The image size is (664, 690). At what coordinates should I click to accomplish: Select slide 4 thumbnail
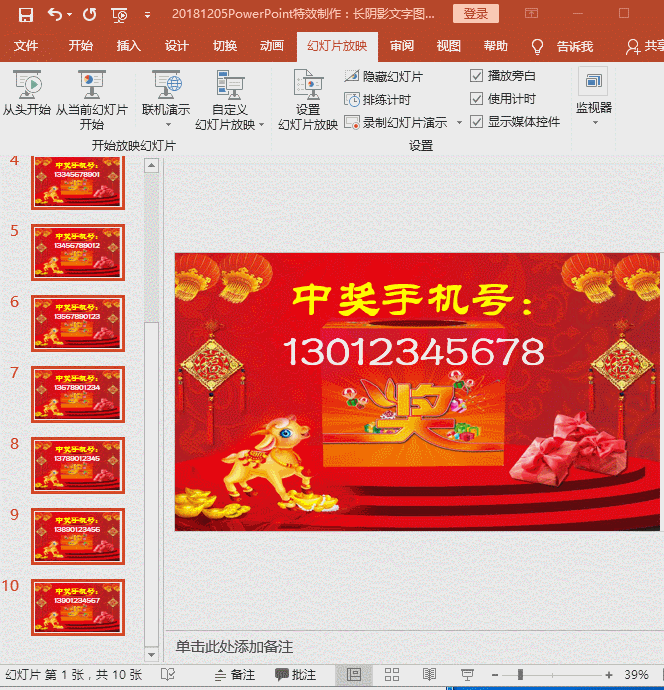pos(78,183)
